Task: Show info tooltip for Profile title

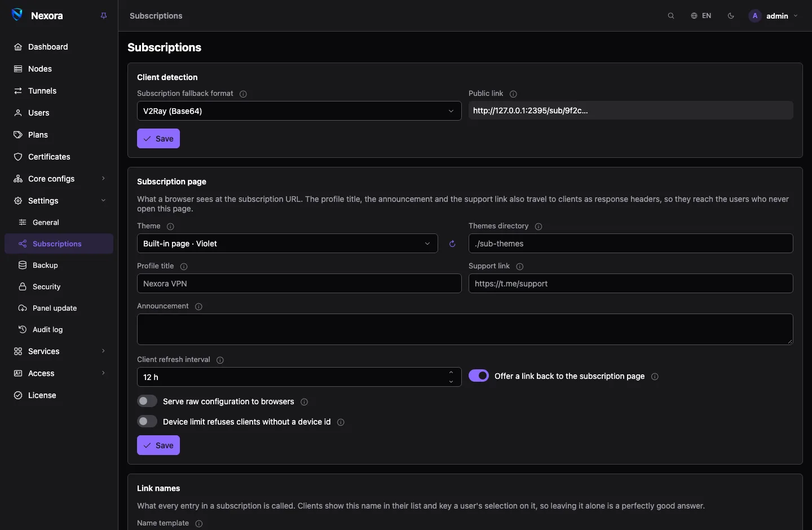Action: click(184, 267)
